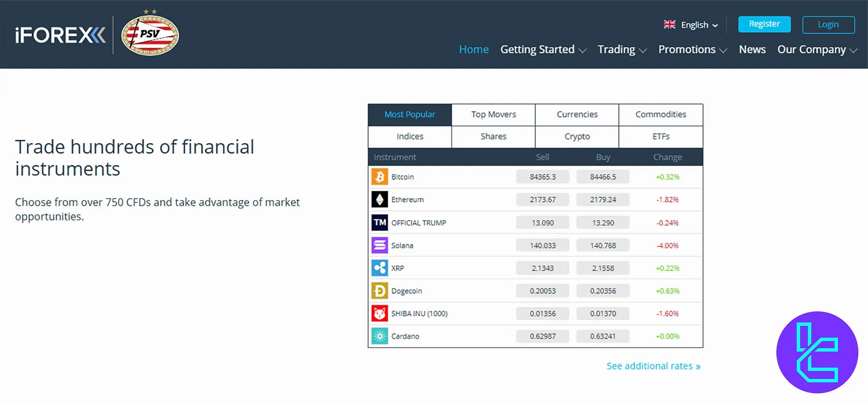
Task: Click the Solana instrument name
Action: click(x=402, y=245)
